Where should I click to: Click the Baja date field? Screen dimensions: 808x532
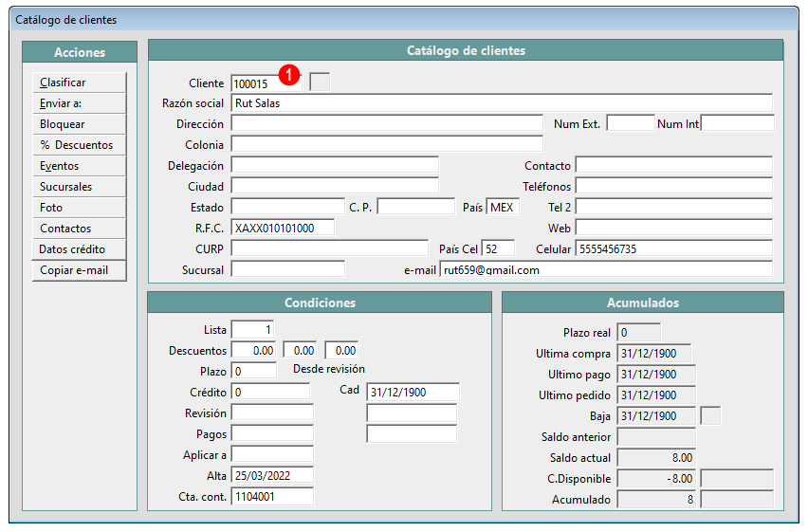[x=656, y=416]
